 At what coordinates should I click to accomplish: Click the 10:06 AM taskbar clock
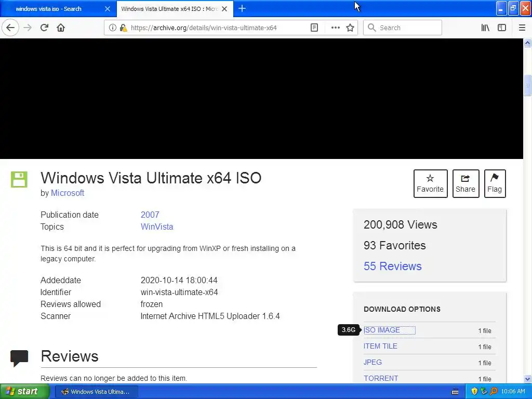(513, 391)
